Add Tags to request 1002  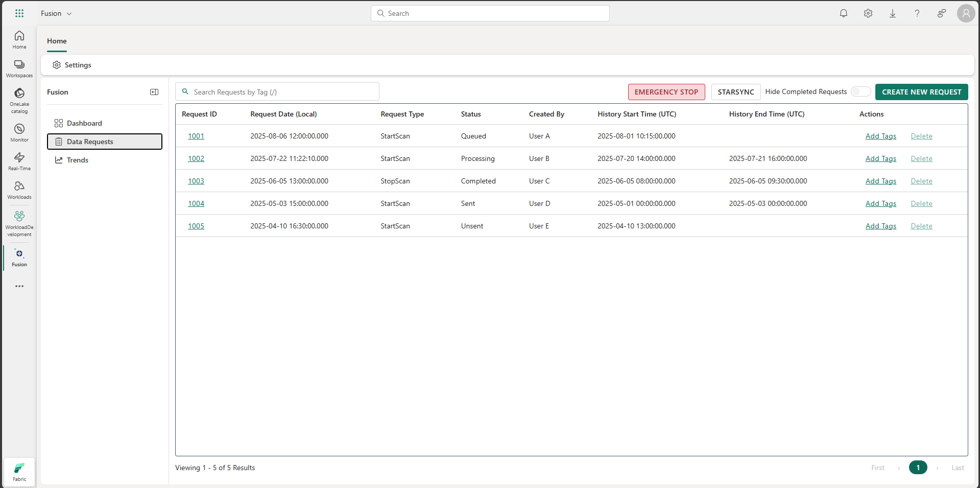click(x=881, y=158)
